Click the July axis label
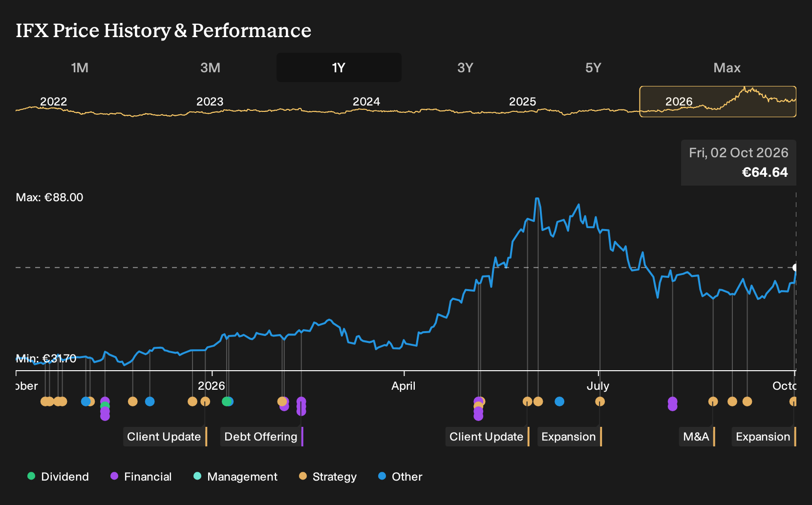This screenshot has height=505, width=812. pos(598,386)
